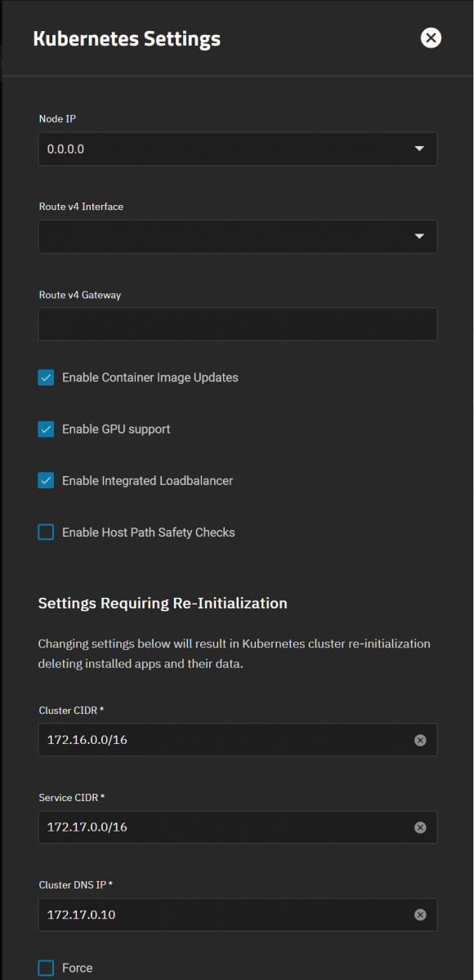The height and width of the screenshot is (980, 474).
Task: Edit the Cluster DNS IP field
Action: click(225, 915)
